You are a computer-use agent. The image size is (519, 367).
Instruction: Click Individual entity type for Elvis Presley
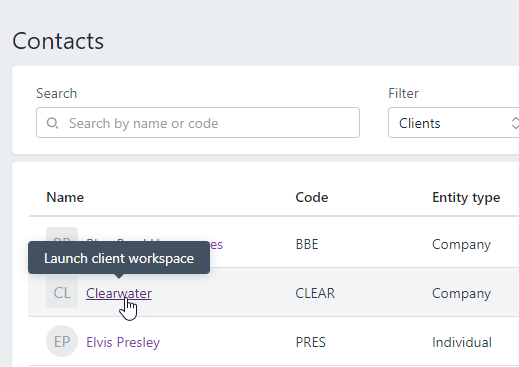(462, 342)
